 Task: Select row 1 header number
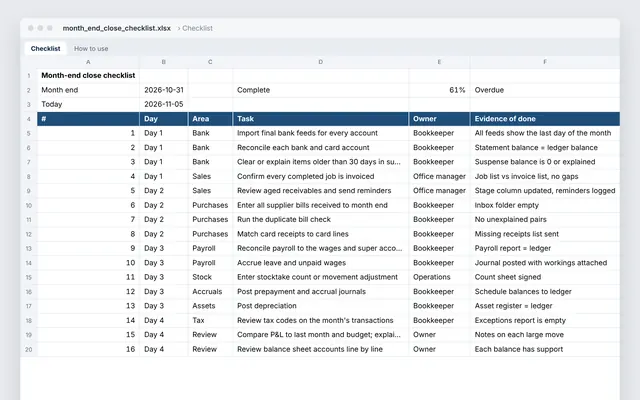tap(29, 76)
